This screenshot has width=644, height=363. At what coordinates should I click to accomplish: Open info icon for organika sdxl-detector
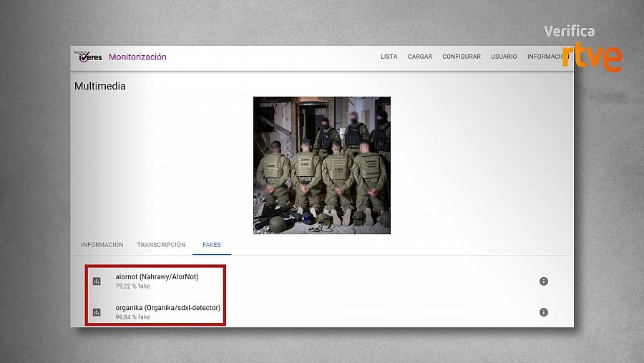(543, 312)
